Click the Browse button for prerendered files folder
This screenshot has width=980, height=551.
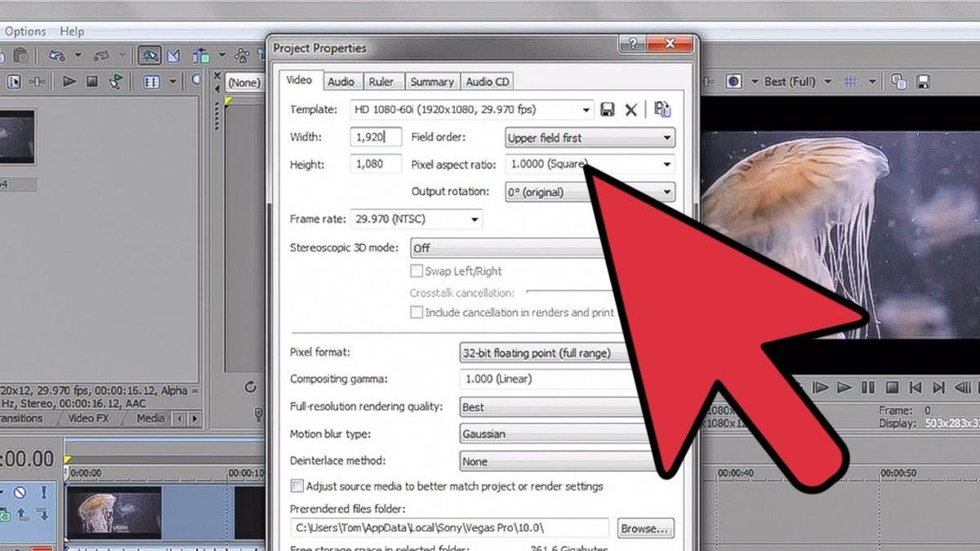click(644, 528)
